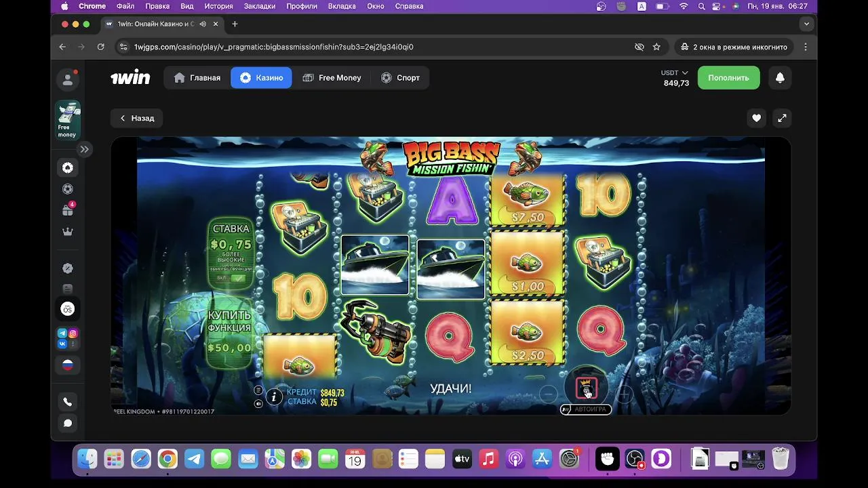Click the Назад back button
Image resolution: width=868 pixels, height=488 pixels.
click(136, 118)
